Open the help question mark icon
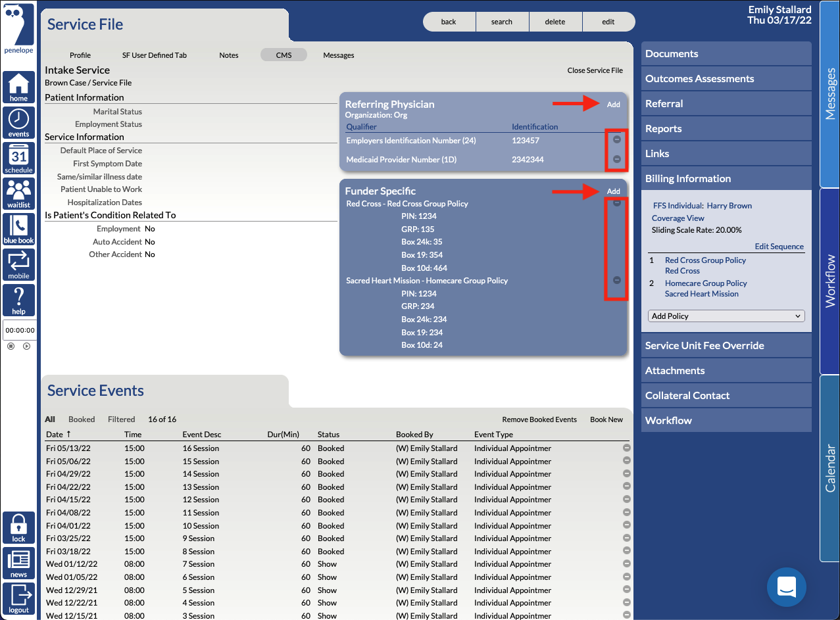The image size is (840, 620). [x=18, y=300]
